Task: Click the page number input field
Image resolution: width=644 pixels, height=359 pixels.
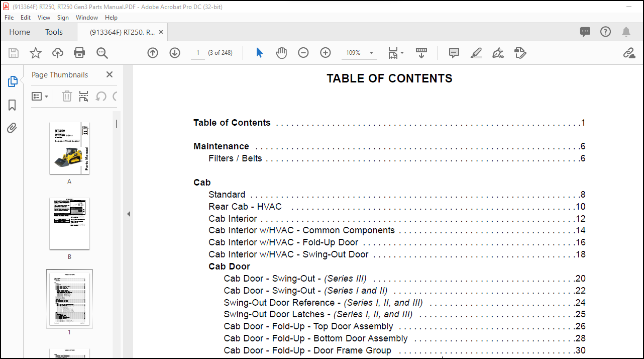Action: coord(198,53)
